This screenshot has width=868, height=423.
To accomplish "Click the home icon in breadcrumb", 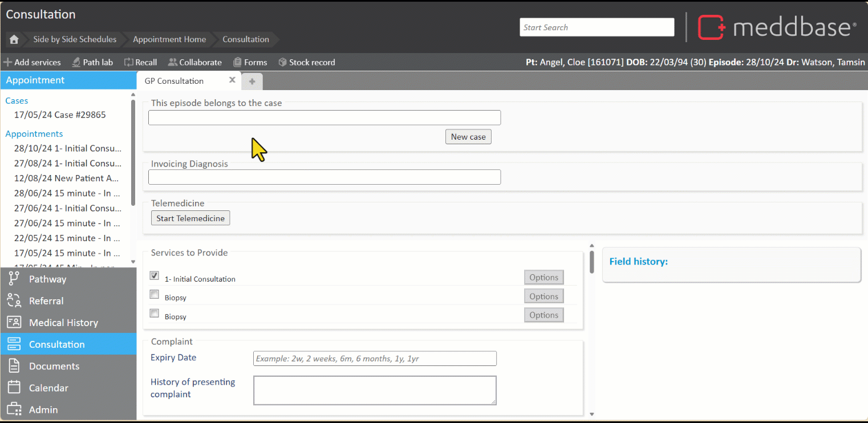I will point(14,39).
